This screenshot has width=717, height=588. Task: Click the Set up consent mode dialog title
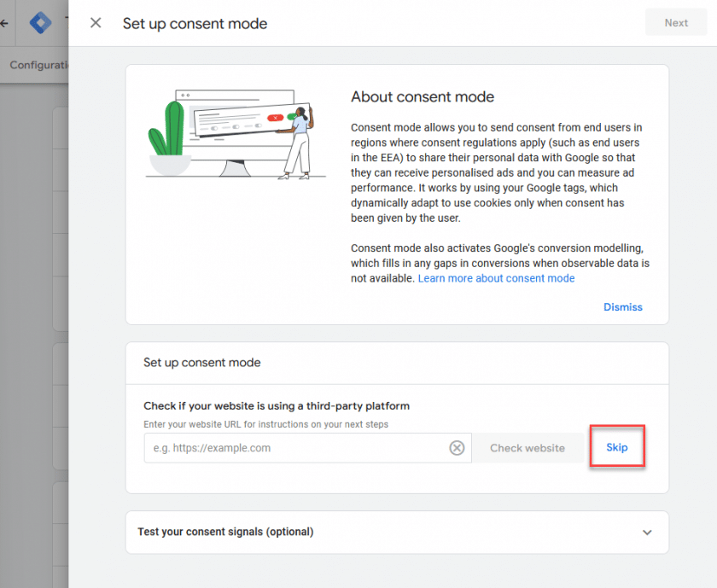pyautogui.click(x=195, y=23)
